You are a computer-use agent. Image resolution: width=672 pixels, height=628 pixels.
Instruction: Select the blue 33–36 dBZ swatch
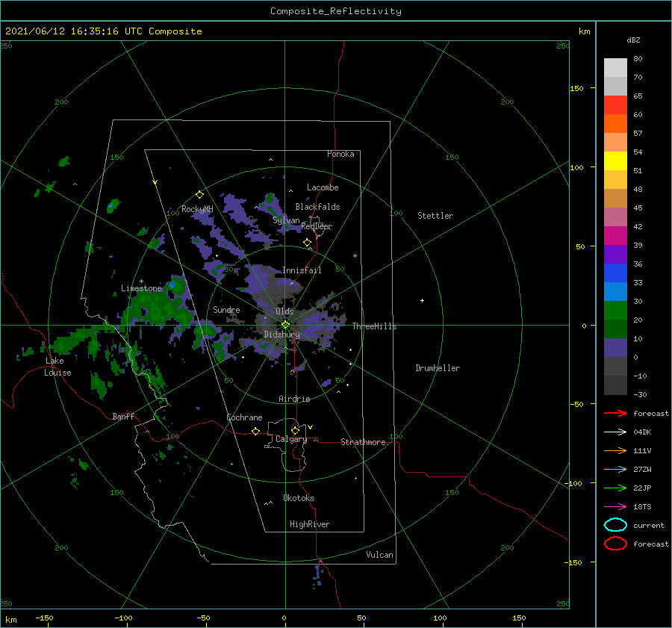(x=615, y=273)
